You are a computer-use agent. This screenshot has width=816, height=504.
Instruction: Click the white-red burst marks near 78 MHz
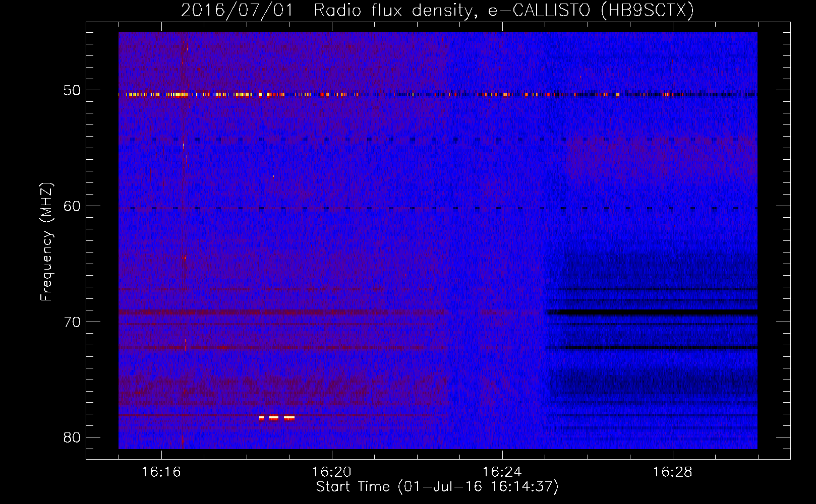click(276, 418)
